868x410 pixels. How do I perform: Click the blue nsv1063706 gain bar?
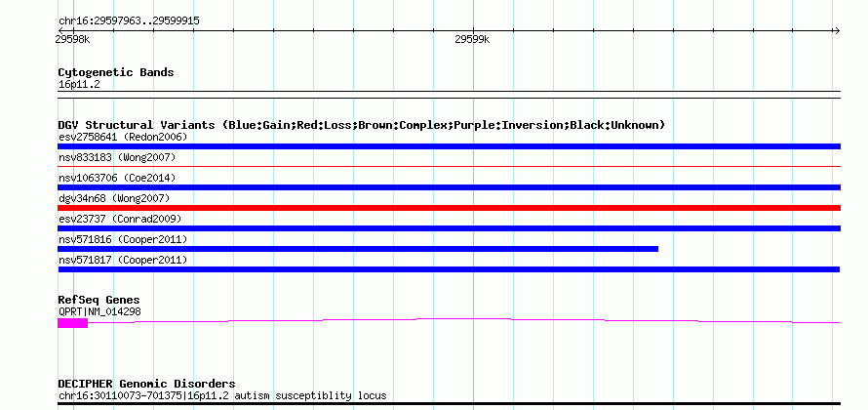(449, 187)
